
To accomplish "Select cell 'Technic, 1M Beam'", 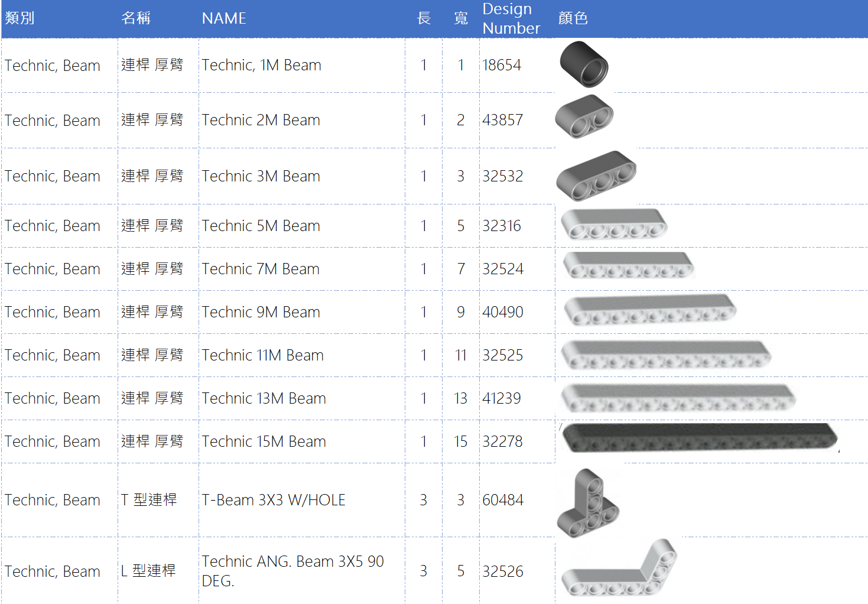I will tap(302, 65).
